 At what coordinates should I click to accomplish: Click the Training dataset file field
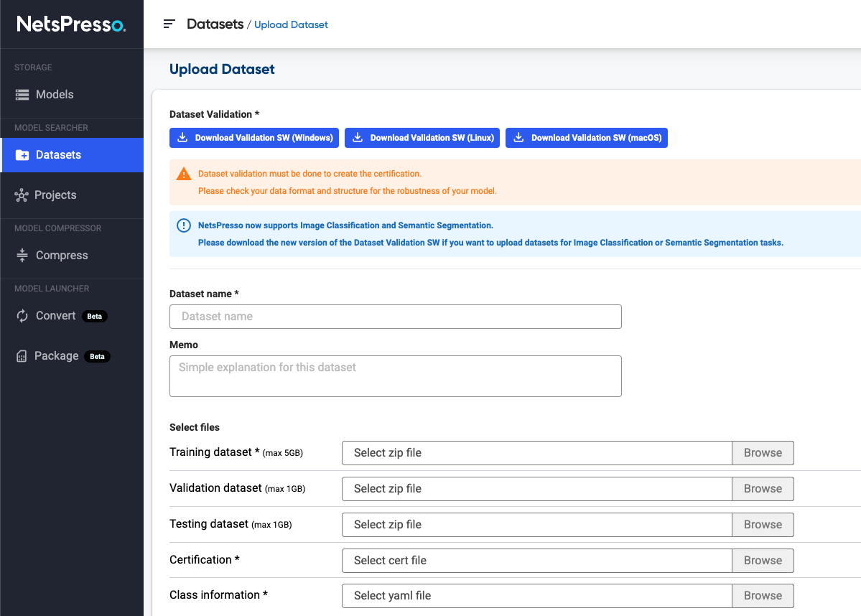tap(536, 453)
